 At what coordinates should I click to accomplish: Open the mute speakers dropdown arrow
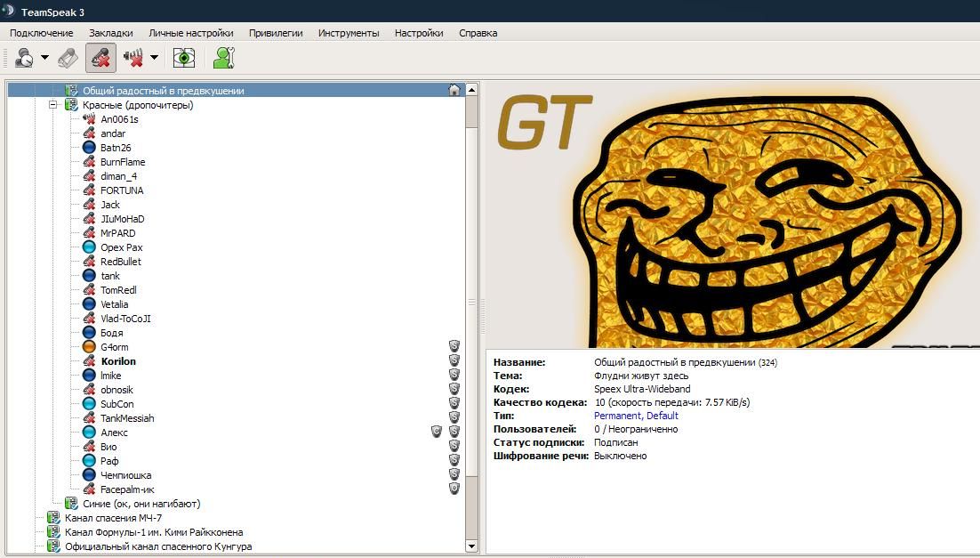(155, 58)
